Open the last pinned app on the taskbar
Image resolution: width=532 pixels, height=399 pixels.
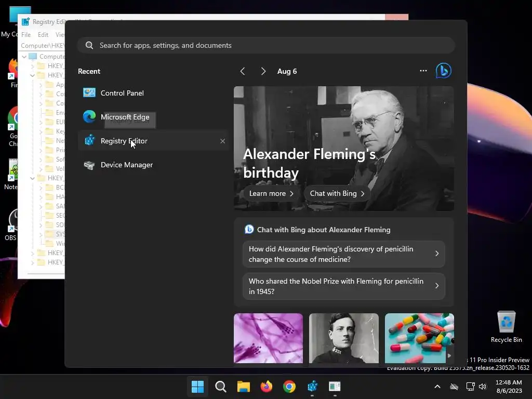pos(335,387)
